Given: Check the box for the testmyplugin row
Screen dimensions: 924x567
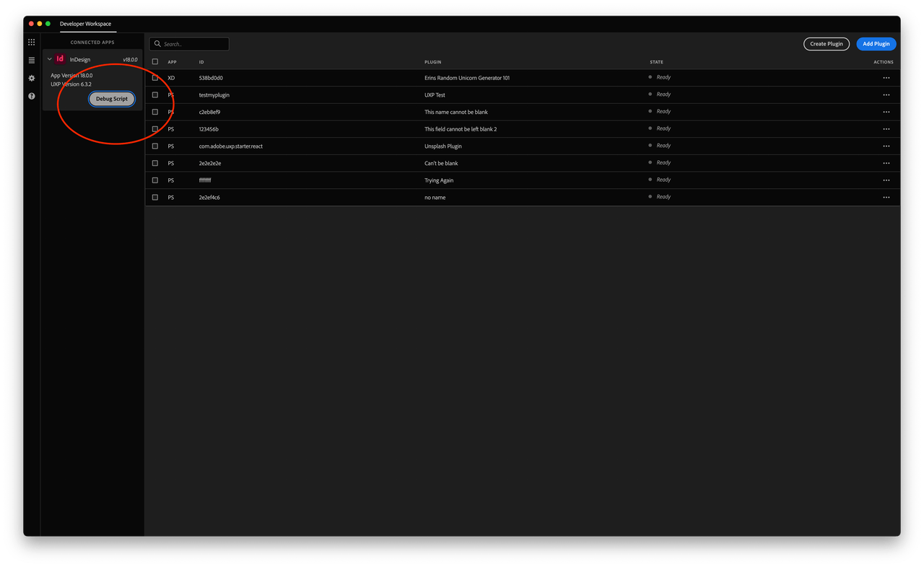Looking at the screenshot, I should [x=155, y=94].
